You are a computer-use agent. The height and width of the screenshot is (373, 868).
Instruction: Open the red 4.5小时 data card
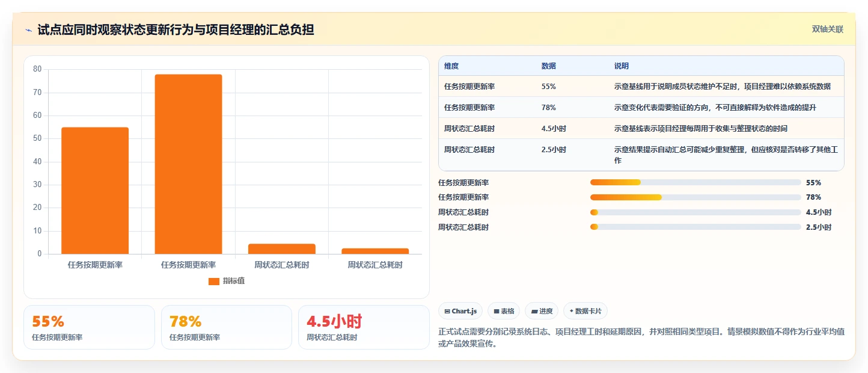click(x=364, y=327)
